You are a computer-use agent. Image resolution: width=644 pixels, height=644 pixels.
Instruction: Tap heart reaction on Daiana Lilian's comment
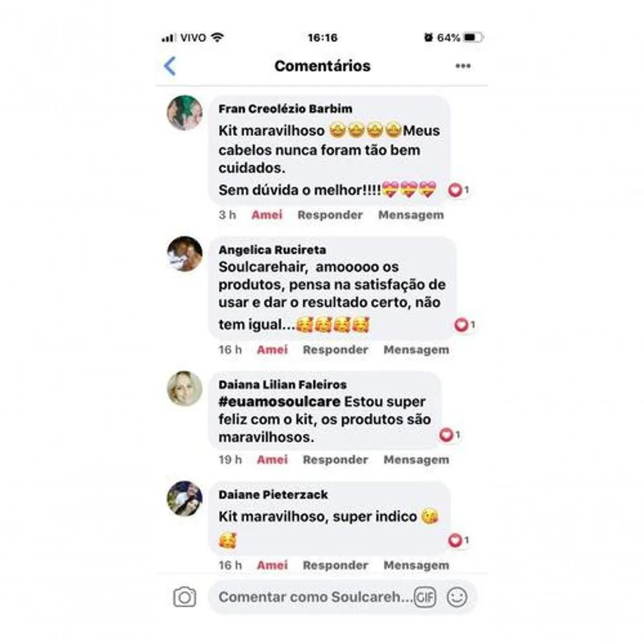450,435
